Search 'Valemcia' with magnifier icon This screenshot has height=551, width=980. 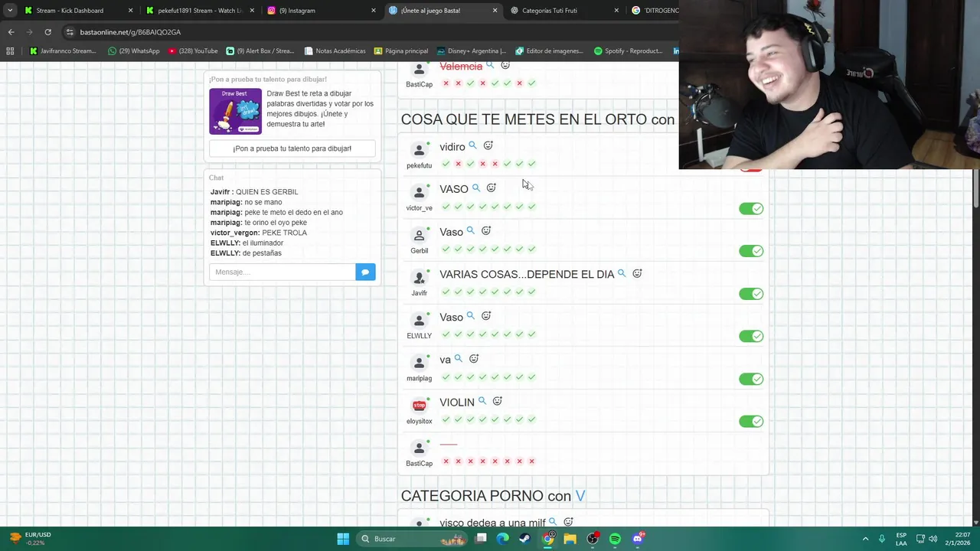(490, 66)
